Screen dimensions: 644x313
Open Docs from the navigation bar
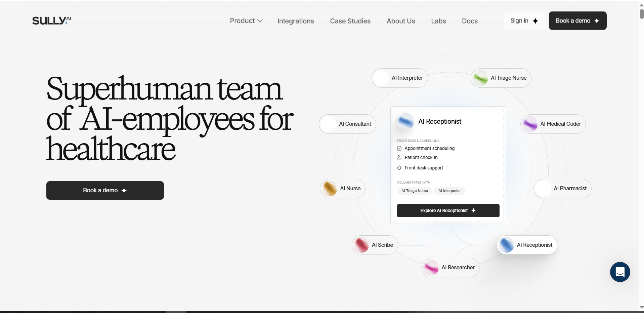(x=470, y=21)
